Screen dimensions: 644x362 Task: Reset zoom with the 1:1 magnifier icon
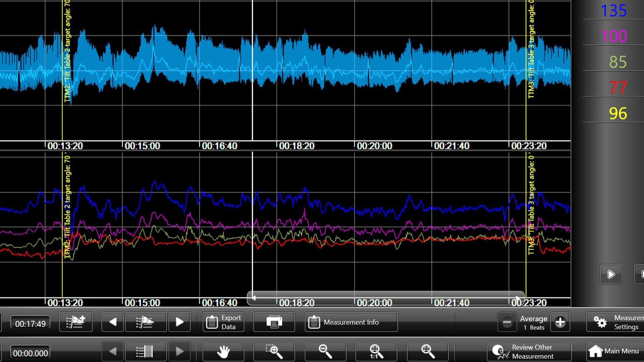(376, 351)
